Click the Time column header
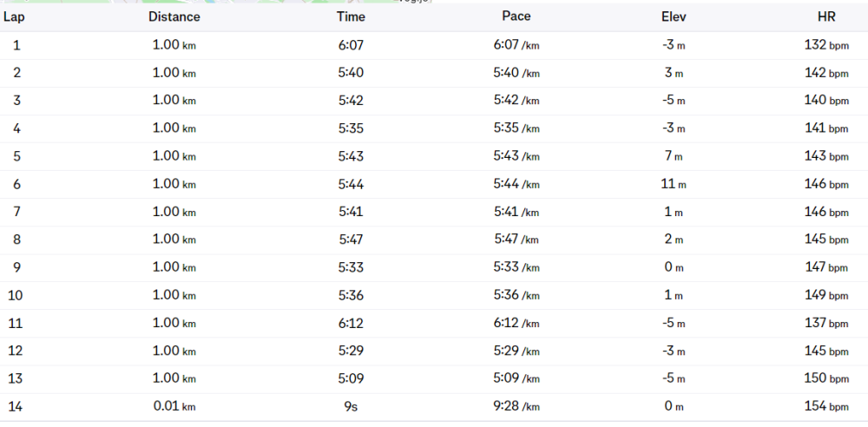 [x=351, y=17]
